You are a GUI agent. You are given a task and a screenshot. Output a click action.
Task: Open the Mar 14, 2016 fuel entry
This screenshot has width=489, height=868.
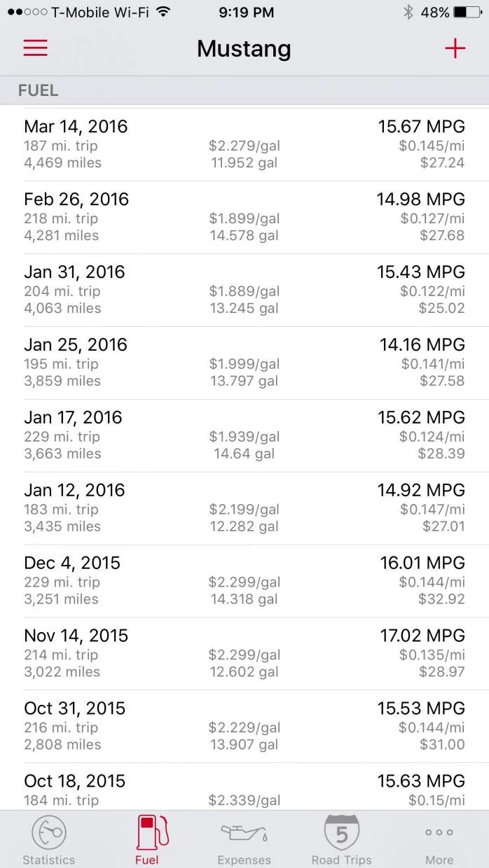coord(245,145)
